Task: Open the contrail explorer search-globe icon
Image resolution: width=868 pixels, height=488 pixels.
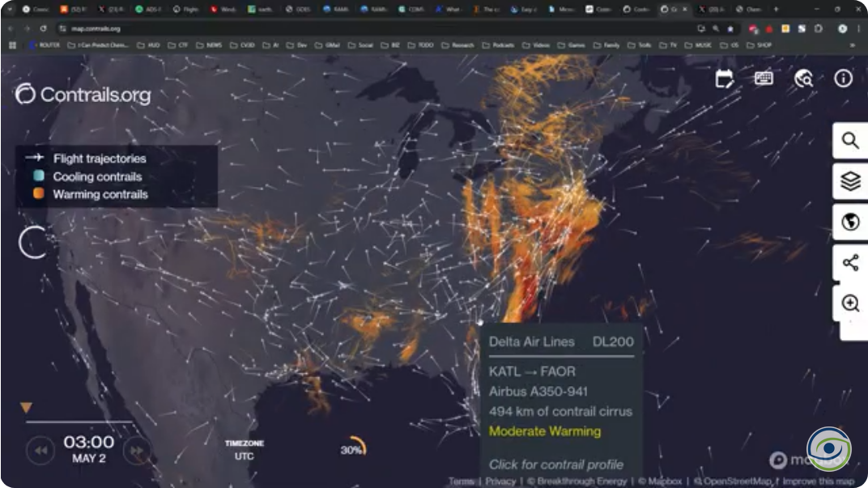Action: pos(803,79)
